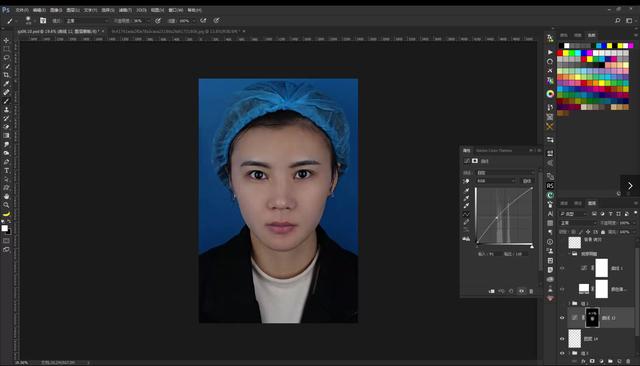Toggle visibility of the selected curves layer
Screen dimensions: 640x366
tap(562, 317)
